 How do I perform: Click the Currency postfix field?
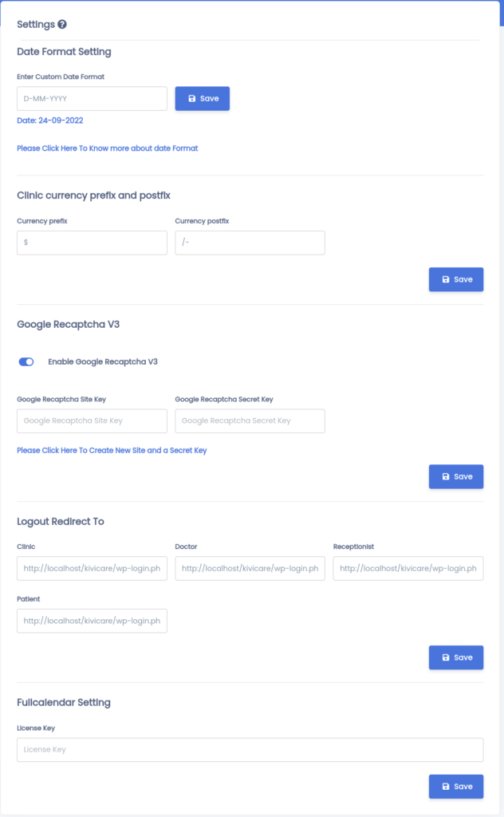point(250,243)
